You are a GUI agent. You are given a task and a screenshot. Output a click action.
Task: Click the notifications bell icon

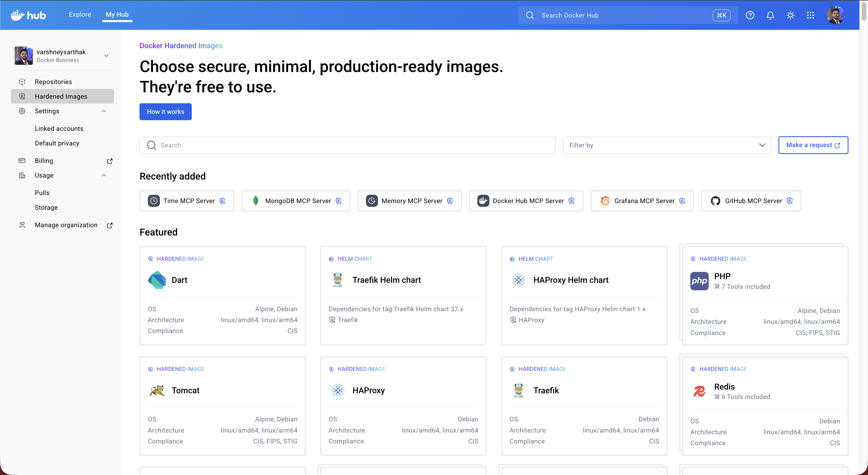click(x=770, y=15)
